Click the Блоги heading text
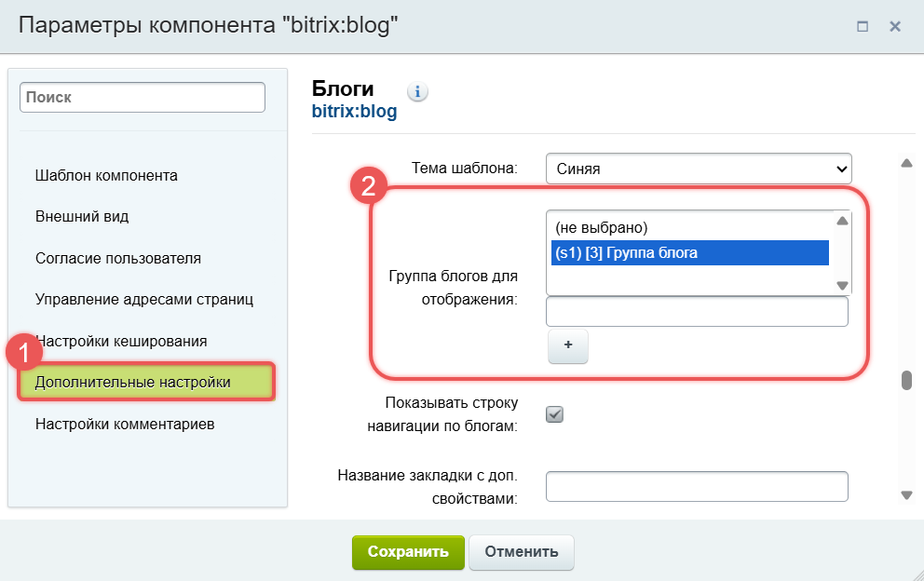Screen dimensions: 924x581 point(343,88)
